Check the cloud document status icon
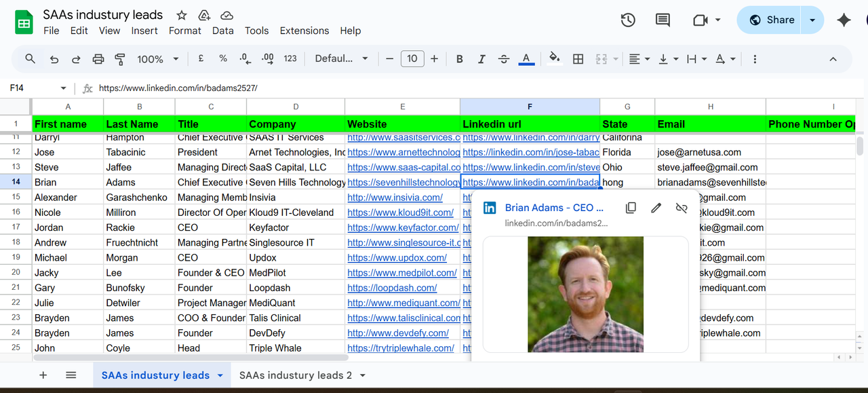The height and width of the screenshot is (393, 868). (227, 15)
